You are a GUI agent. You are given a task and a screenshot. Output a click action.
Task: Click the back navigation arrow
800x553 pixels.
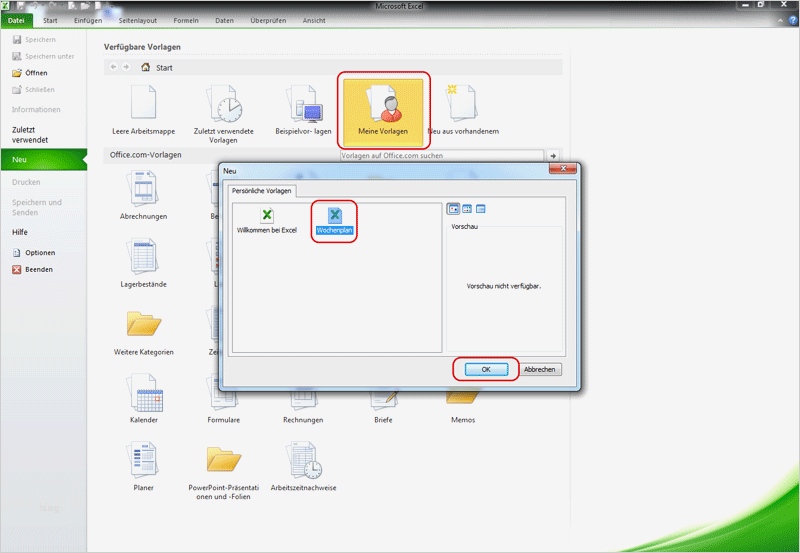point(113,67)
